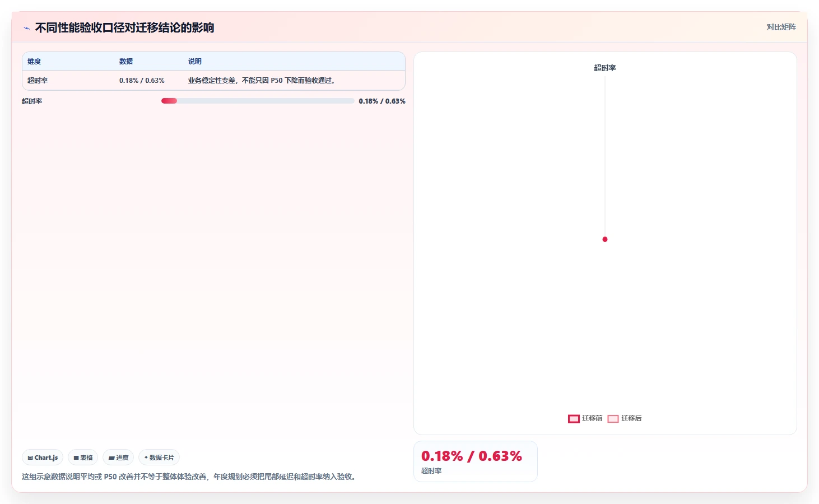
Task: Click the large 0.18% / 0.63% data card value
Action: 472,456
